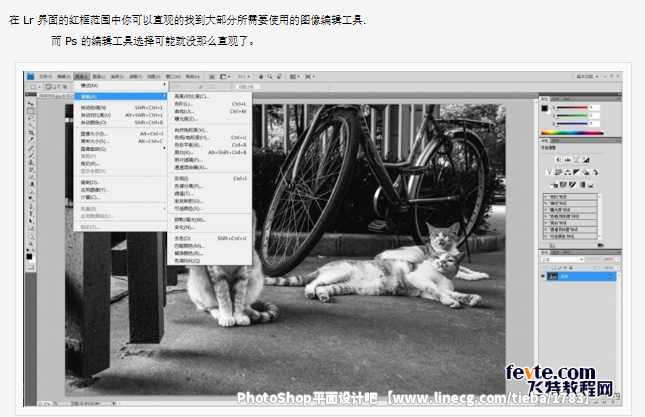Click the lock icon on the Background layer
Screen dimensions: 645x417
610,277
